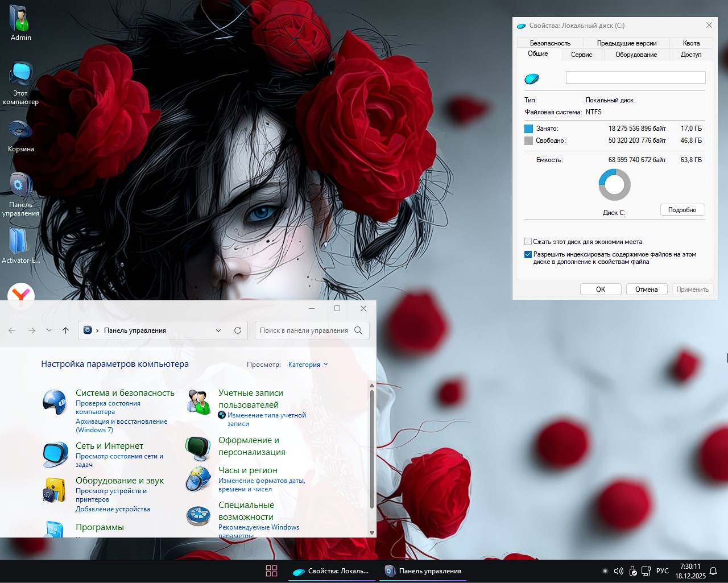Open the Система и безопасность category

pyautogui.click(x=125, y=392)
